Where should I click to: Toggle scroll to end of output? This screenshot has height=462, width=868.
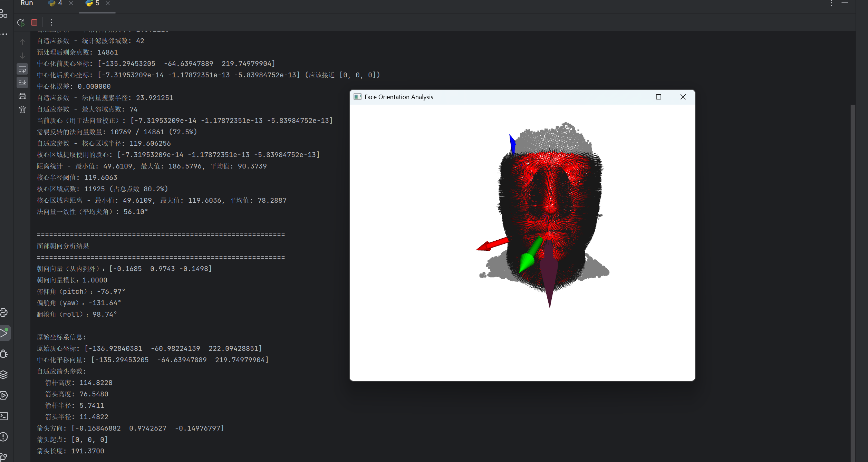click(x=22, y=83)
